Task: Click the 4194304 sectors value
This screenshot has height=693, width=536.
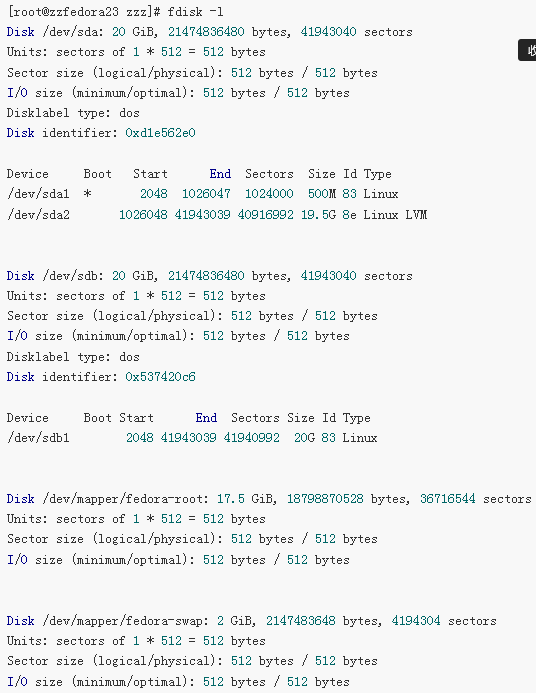Action: tap(416, 621)
